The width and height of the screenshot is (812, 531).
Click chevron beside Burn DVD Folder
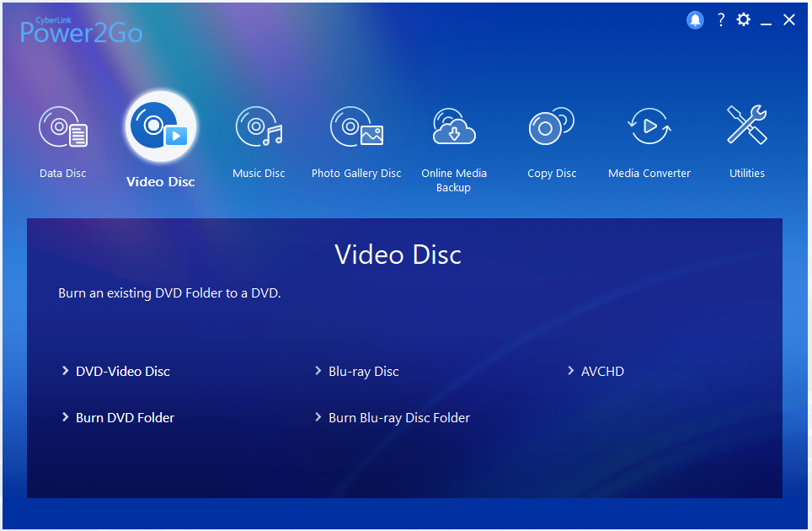click(x=65, y=417)
